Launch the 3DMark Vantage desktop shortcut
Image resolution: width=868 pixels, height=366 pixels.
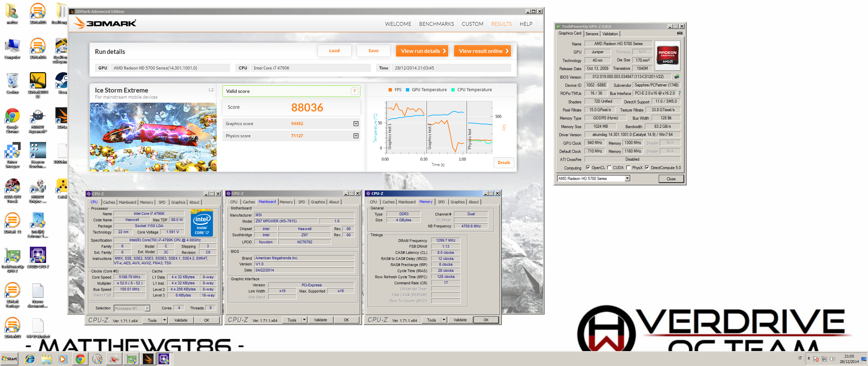click(x=13, y=295)
